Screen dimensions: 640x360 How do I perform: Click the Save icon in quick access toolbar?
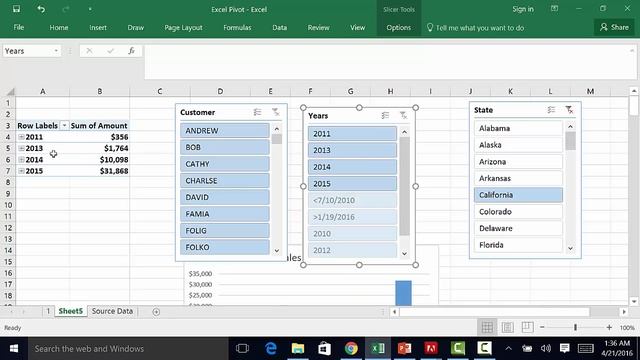(16, 9)
